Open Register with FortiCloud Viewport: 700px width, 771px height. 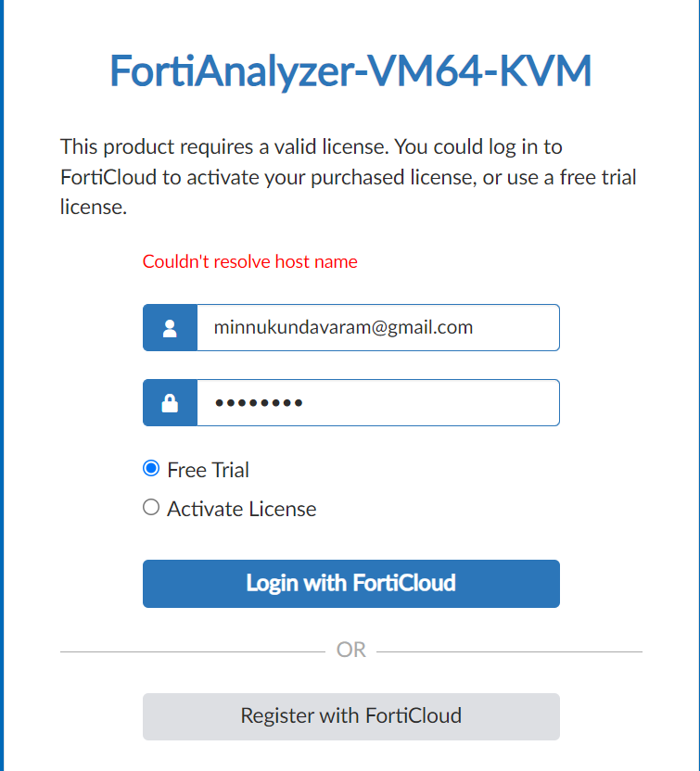[350, 716]
